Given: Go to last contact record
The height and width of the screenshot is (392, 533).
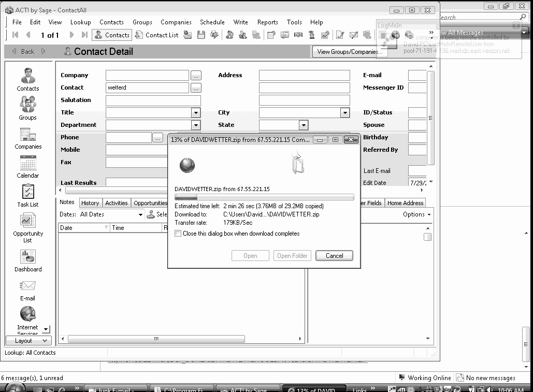Looking at the screenshot, I should click(x=84, y=35).
